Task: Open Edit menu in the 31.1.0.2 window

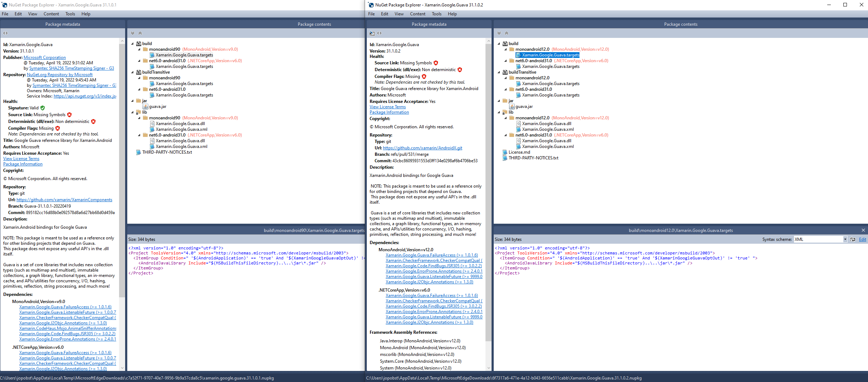Action: [x=384, y=14]
